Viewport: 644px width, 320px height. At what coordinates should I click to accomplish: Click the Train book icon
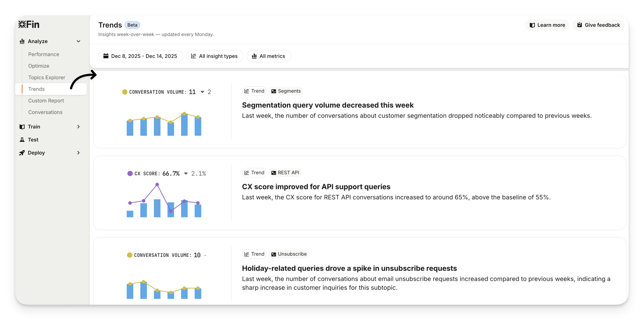[22, 127]
